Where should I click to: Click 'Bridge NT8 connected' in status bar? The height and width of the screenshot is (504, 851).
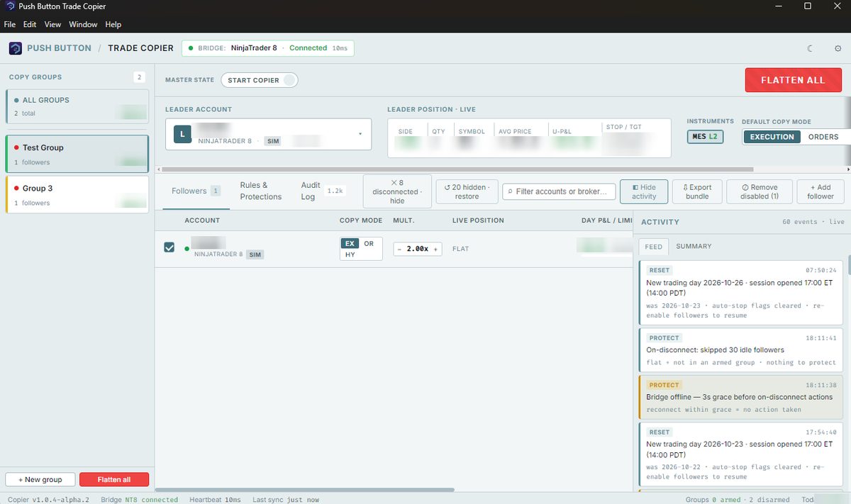tap(140, 500)
